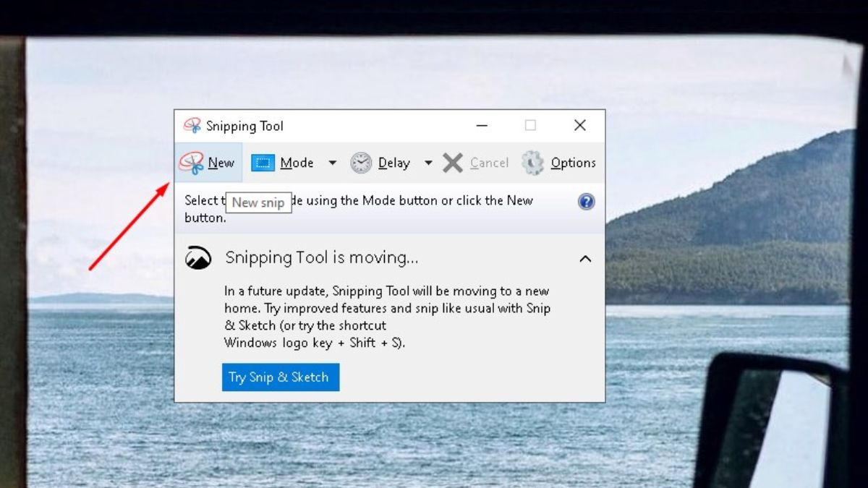Click the New snip scissors icon
Screen dimensions: 868x488
coord(194,162)
